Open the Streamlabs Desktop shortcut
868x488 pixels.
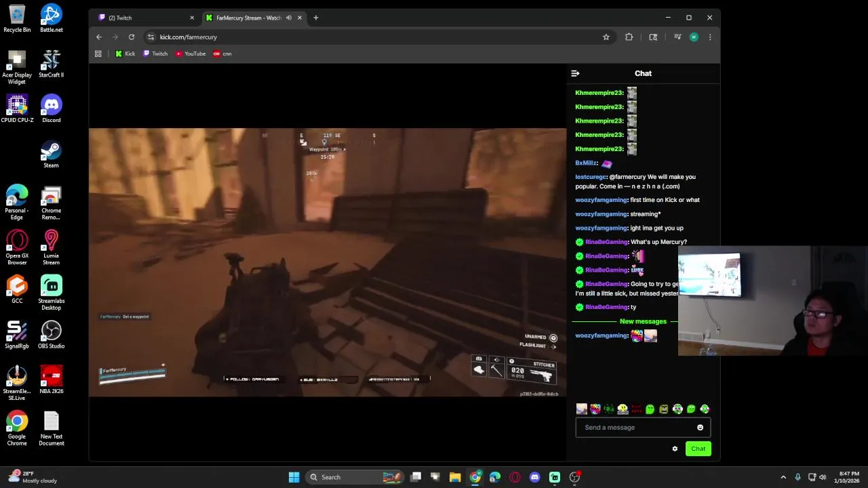[51, 293]
